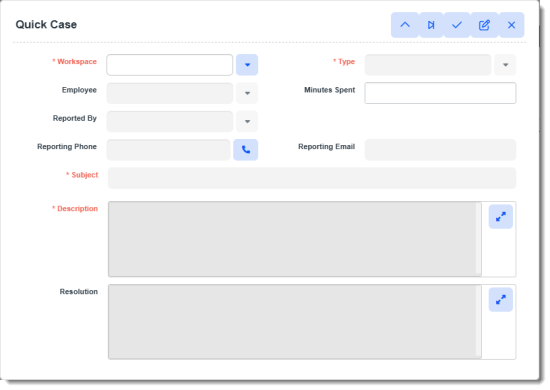This screenshot has width=550, height=390.
Task: Click the Quick Case title text
Action: pyautogui.click(x=46, y=25)
